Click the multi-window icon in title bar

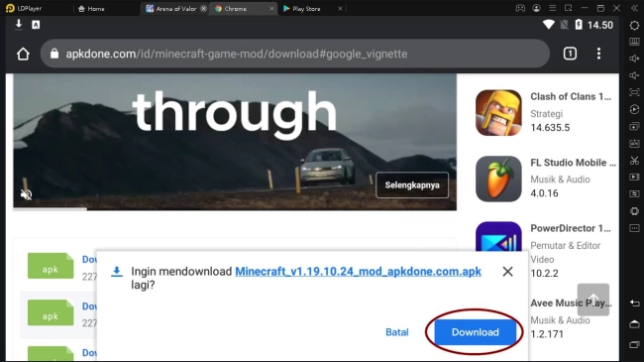(x=569, y=8)
